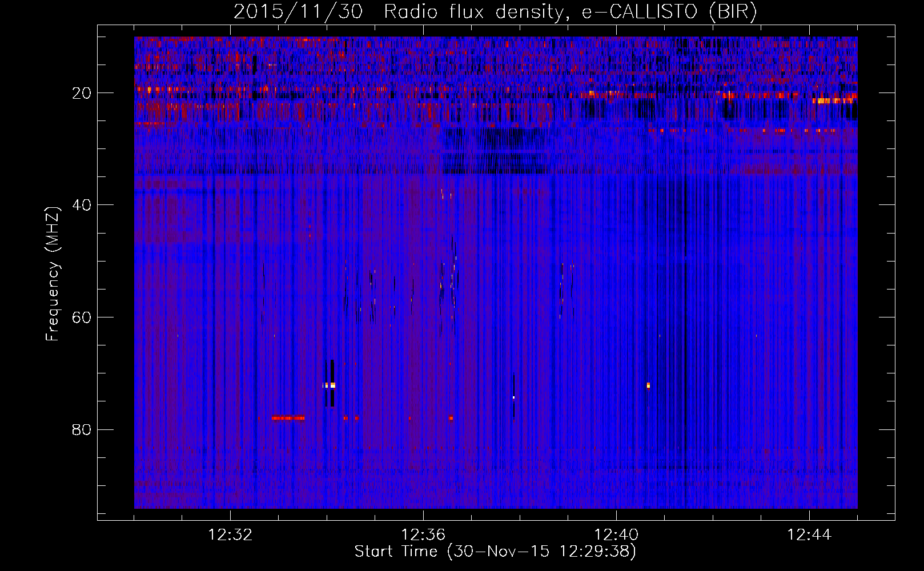The image size is (924, 571).
Task: Click the "Start Time (30-Nov-15 12:29:38)" label
Action: (495, 552)
